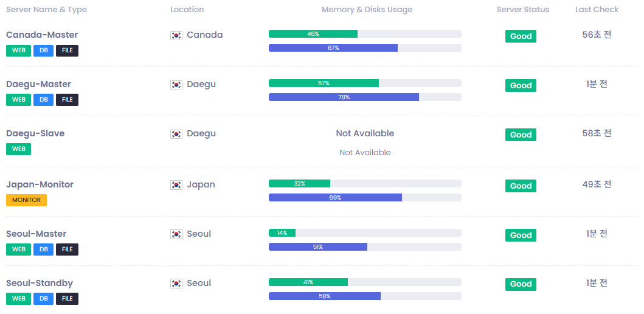The image size is (644, 314).
Task: Click the flag icon in Daegu-Slave row
Action: click(x=176, y=134)
